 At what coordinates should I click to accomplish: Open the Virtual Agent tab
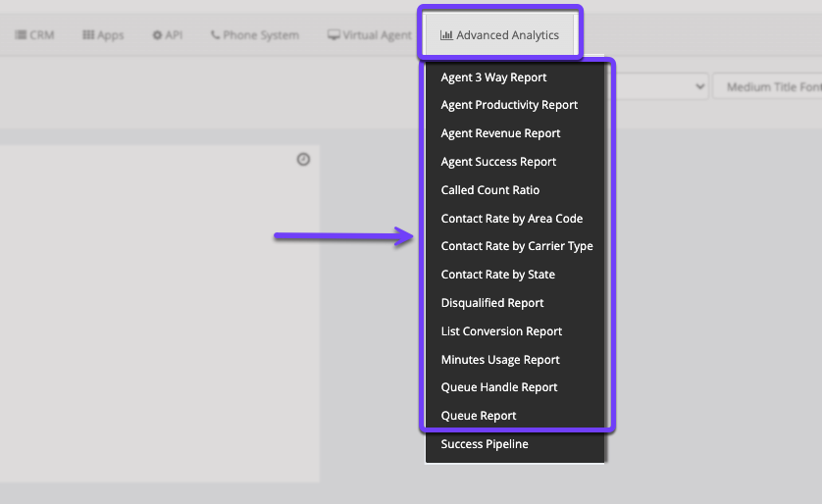[370, 35]
